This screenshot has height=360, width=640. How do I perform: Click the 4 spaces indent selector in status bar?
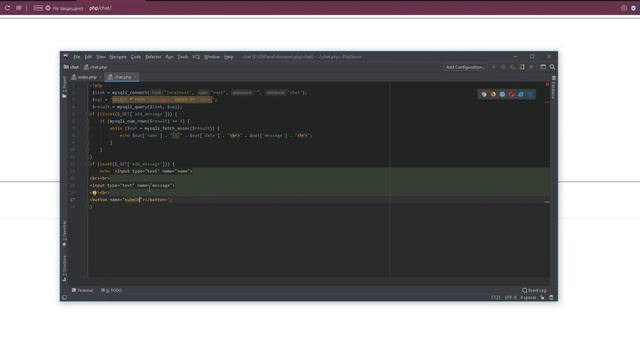528,298
